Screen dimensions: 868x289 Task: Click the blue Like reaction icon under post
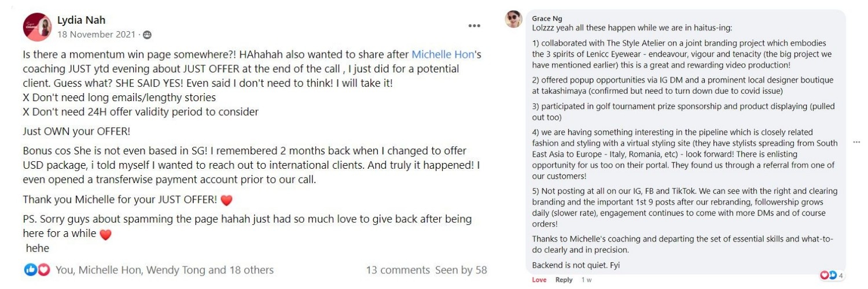pyautogui.click(x=30, y=270)
